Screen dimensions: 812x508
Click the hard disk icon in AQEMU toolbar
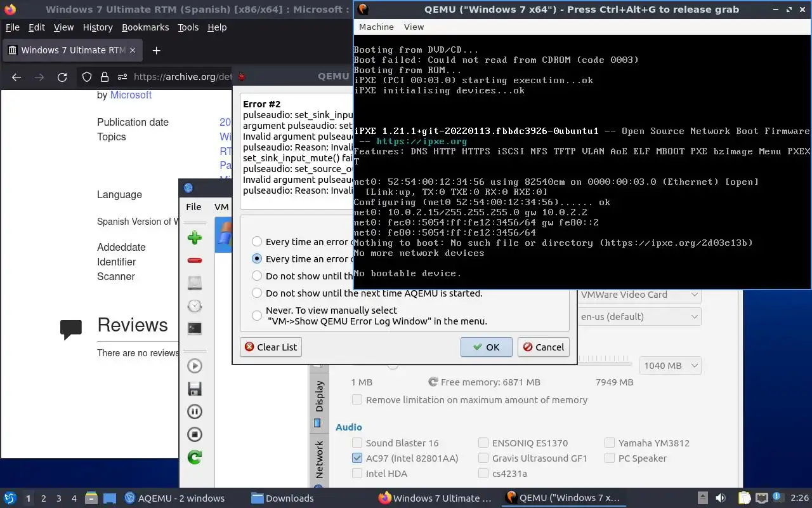(x=195, y=283)
